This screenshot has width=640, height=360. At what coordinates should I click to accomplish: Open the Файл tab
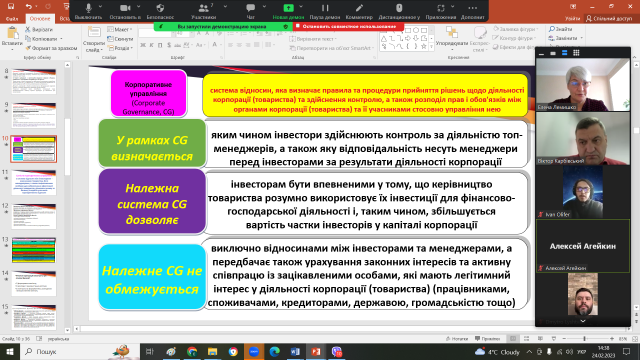tap(12, 19)
